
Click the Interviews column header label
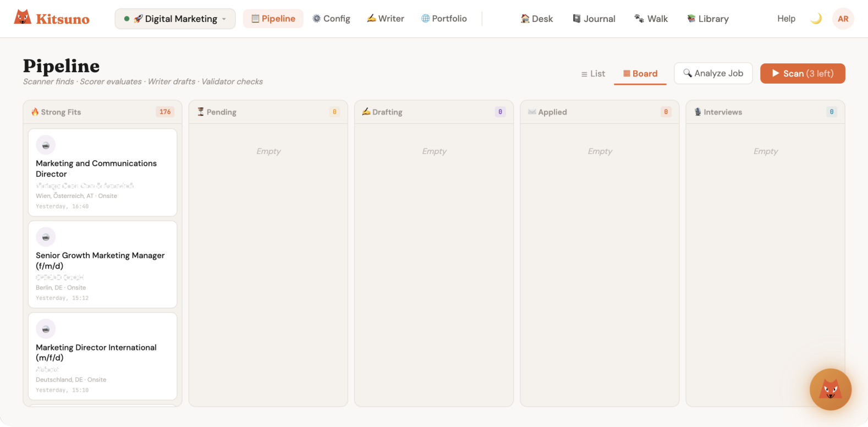723,112
